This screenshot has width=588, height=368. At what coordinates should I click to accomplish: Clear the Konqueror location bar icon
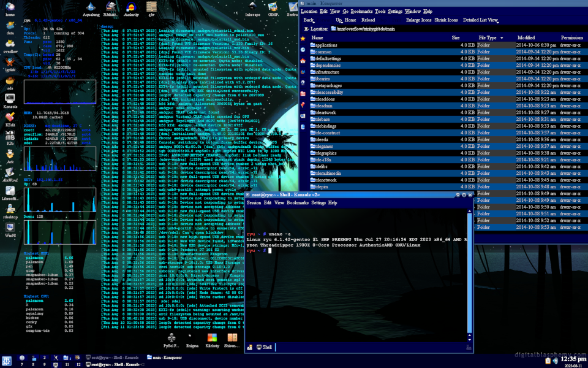(x=306, y=29)
